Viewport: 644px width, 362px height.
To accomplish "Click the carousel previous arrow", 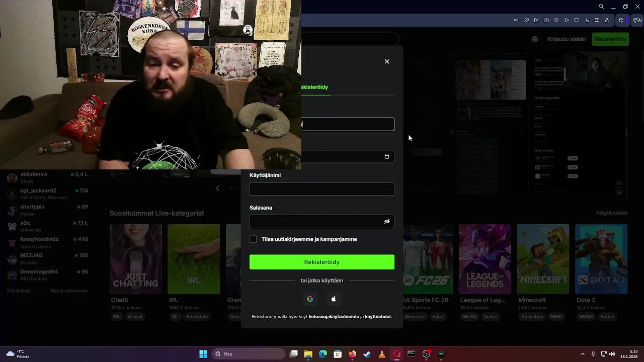I will pos(217,189).
